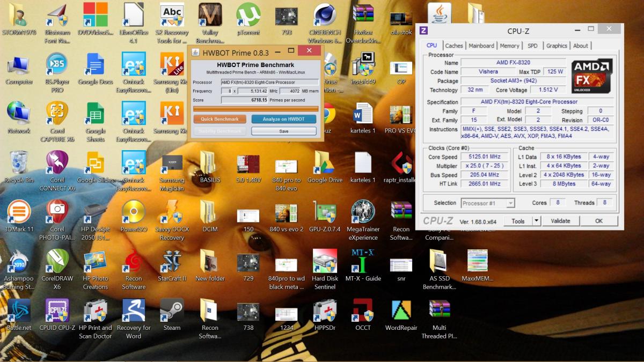Select the Hard Disk Sentinel icon

pyautogui.click(x=325, y=261)
